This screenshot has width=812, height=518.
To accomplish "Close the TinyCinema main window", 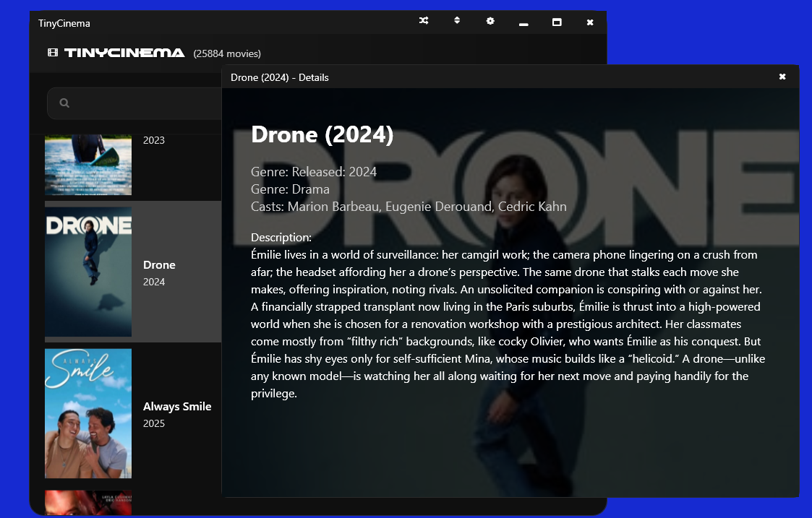I will coord(590,22).
